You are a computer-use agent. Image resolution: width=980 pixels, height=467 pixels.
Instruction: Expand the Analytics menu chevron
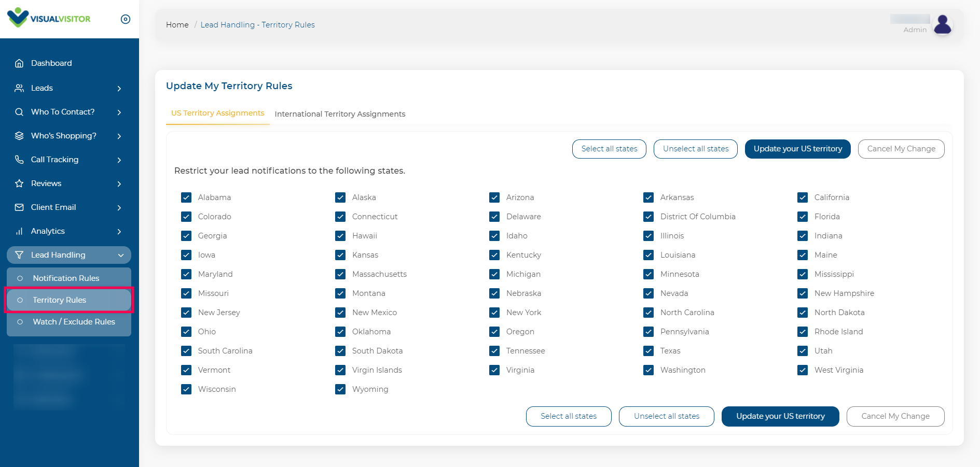click(x=119, y=232)
